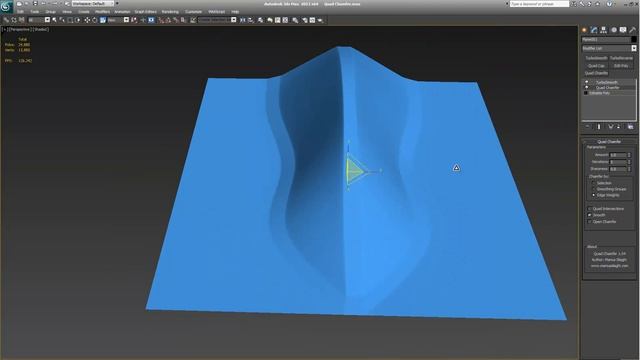Toggle Quad Chamfer modifier visibility bulb
The height and width of the screenshot is (360, 640).
pos(587,87)
